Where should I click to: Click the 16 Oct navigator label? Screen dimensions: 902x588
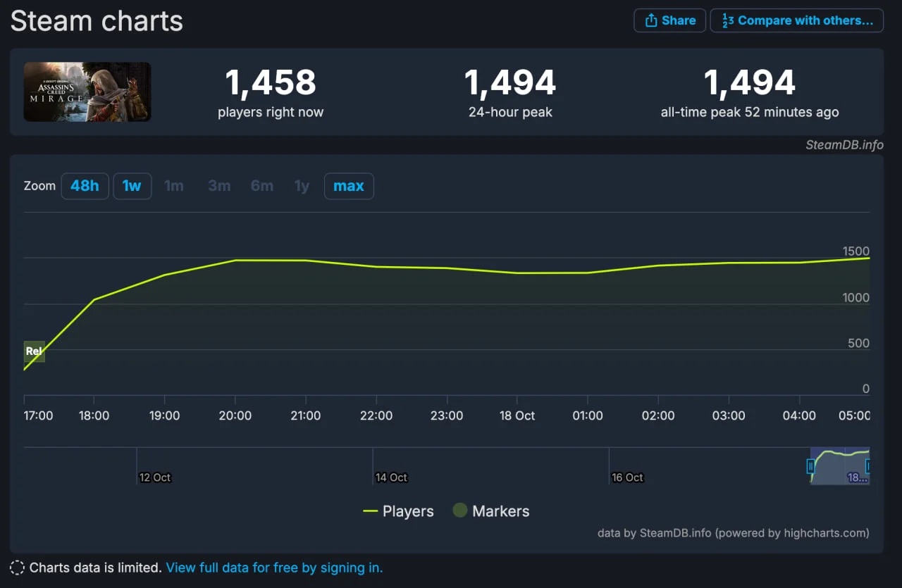point(627,477)
